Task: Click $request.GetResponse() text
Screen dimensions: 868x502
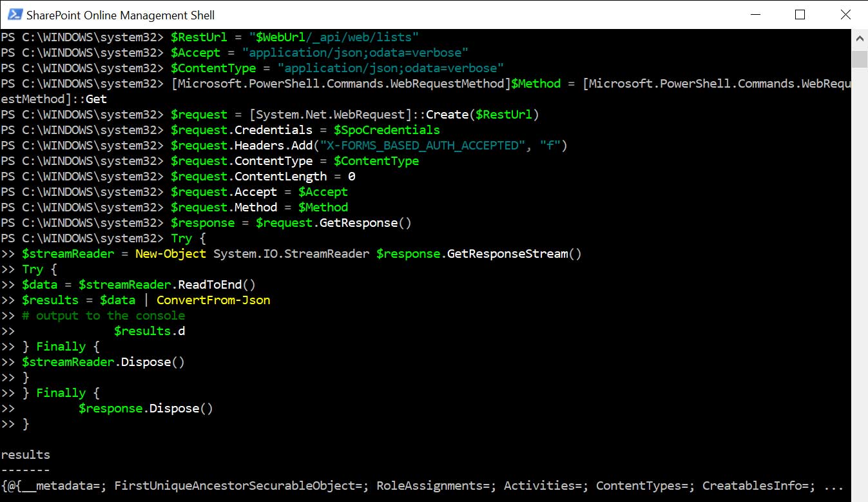Action: (x=334, y=223)
